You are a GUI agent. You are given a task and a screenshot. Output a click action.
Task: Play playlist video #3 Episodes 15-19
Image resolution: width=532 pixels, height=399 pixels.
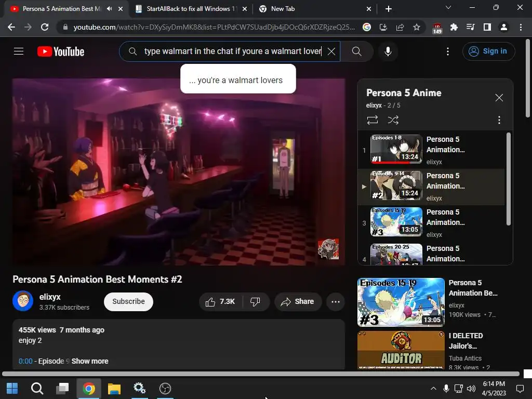click(431, 223)
